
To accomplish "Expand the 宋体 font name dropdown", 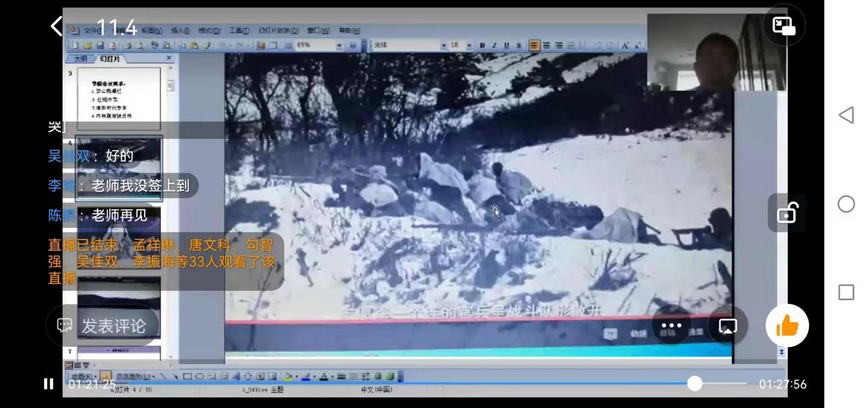I will (x=444, y=45).
